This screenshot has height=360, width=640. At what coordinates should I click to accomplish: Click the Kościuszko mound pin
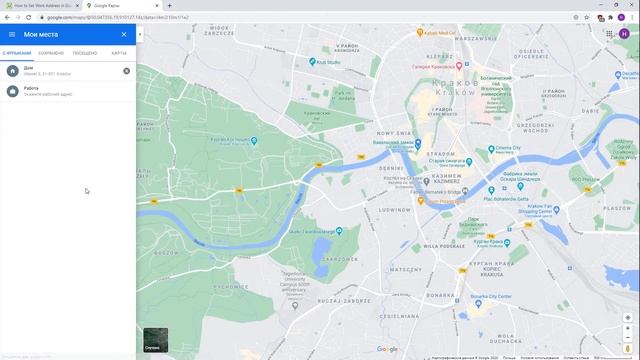254,141
